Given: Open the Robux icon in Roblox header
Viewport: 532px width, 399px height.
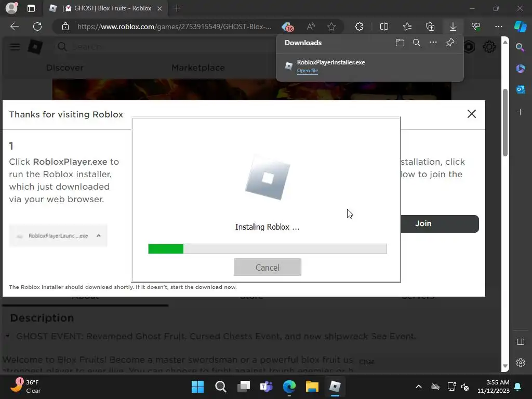Looking at the screenshot, I should click(x=469, y=47).
